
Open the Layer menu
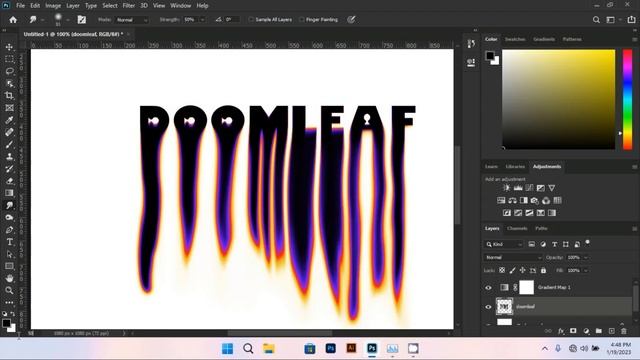click(x=73, y=6)
